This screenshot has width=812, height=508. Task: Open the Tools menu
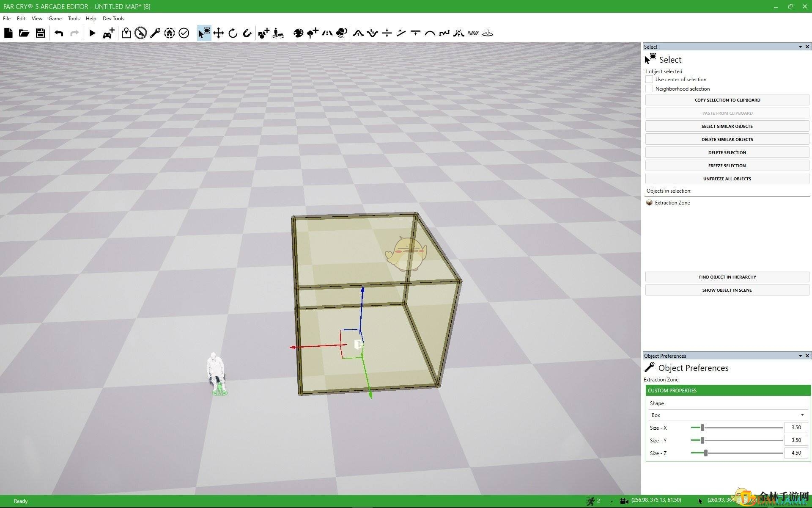click(x=74, y=19)
